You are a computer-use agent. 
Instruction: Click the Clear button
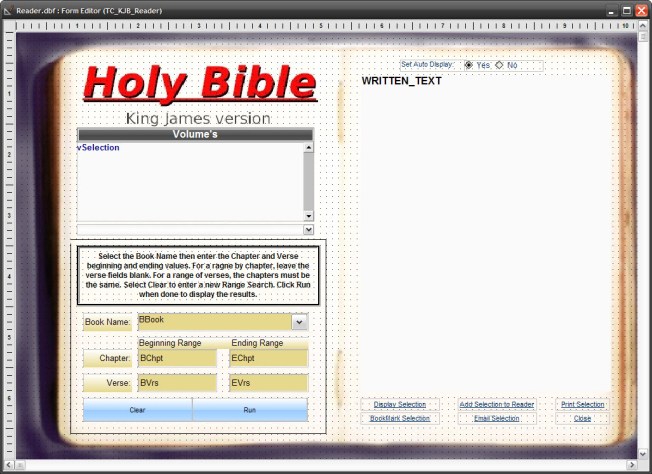click(x=138, y=410)
